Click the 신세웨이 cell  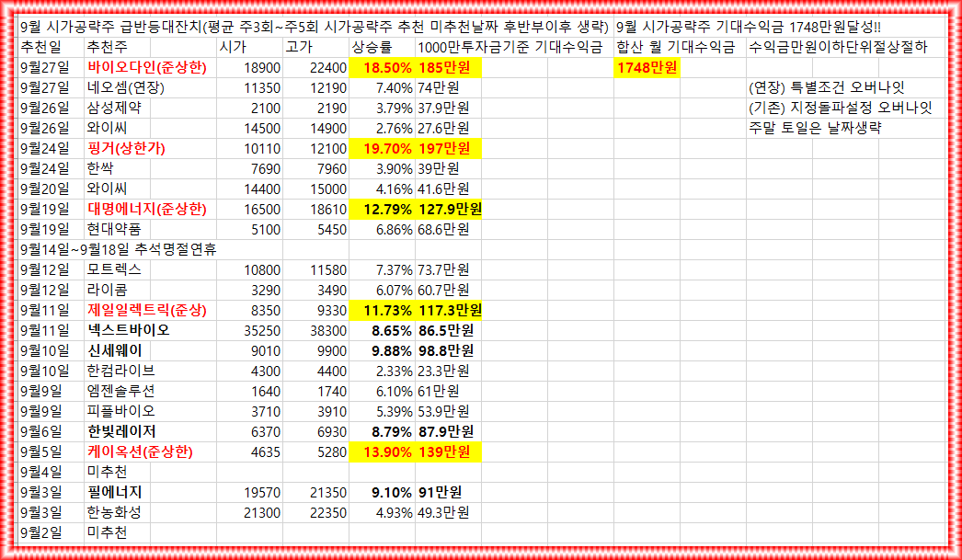coord(117,351)
